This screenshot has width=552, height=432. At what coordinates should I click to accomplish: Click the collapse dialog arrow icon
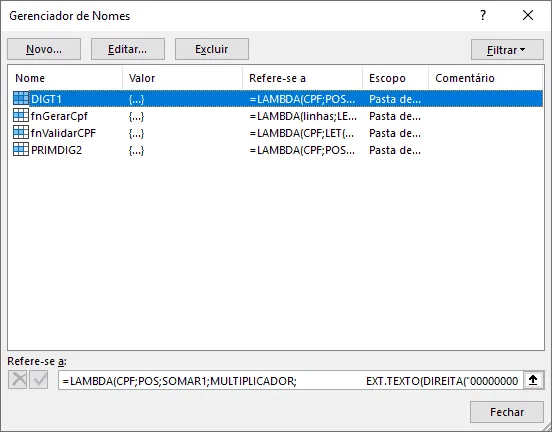tap(533, 380)
